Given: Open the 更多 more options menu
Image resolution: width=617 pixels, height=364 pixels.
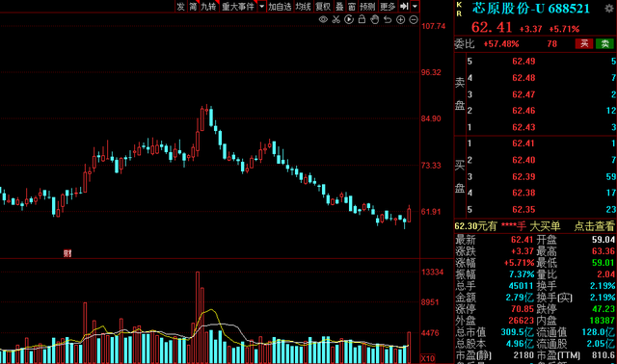Looking at the screenshot, I should 388,7.
